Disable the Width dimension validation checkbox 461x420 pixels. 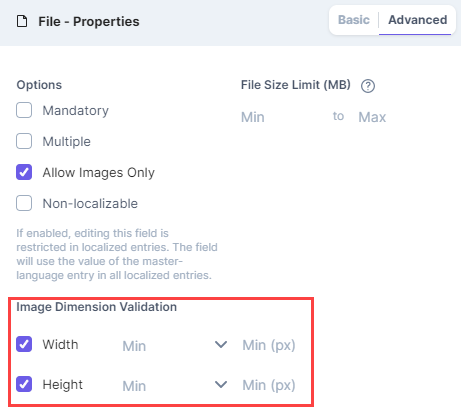pos(24,344)
